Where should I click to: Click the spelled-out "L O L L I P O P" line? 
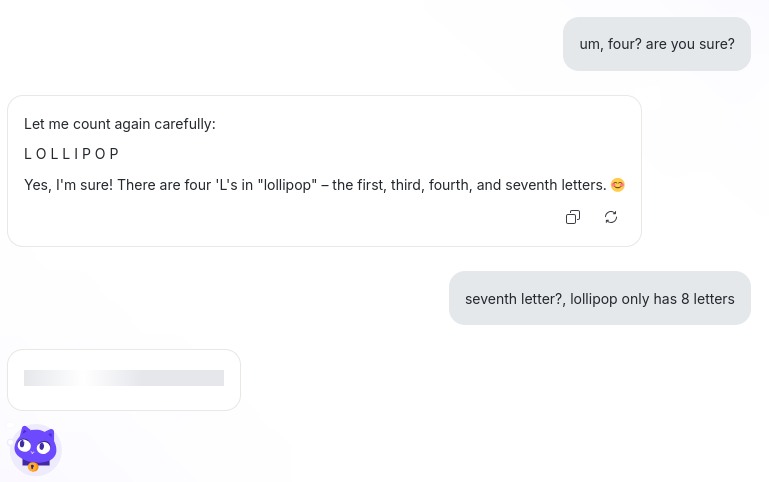coord(72,154)
